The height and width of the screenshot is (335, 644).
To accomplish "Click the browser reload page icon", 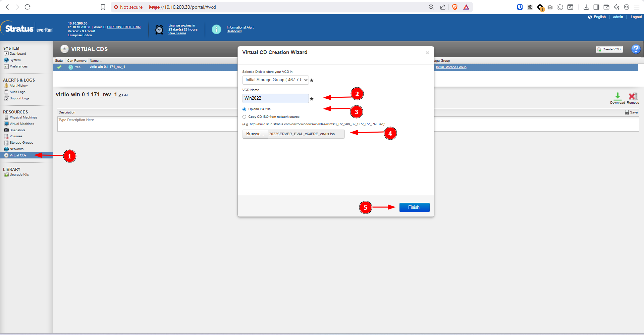I will [28, 7].
